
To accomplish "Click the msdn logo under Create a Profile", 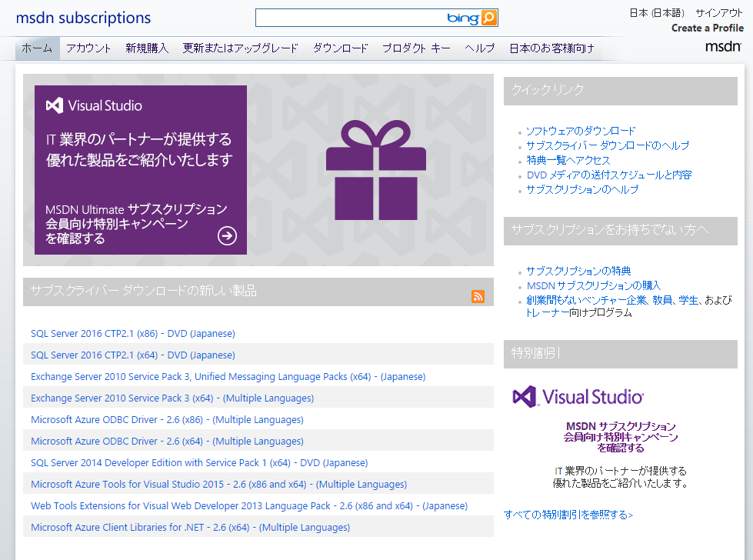I will tap(723, 46).
